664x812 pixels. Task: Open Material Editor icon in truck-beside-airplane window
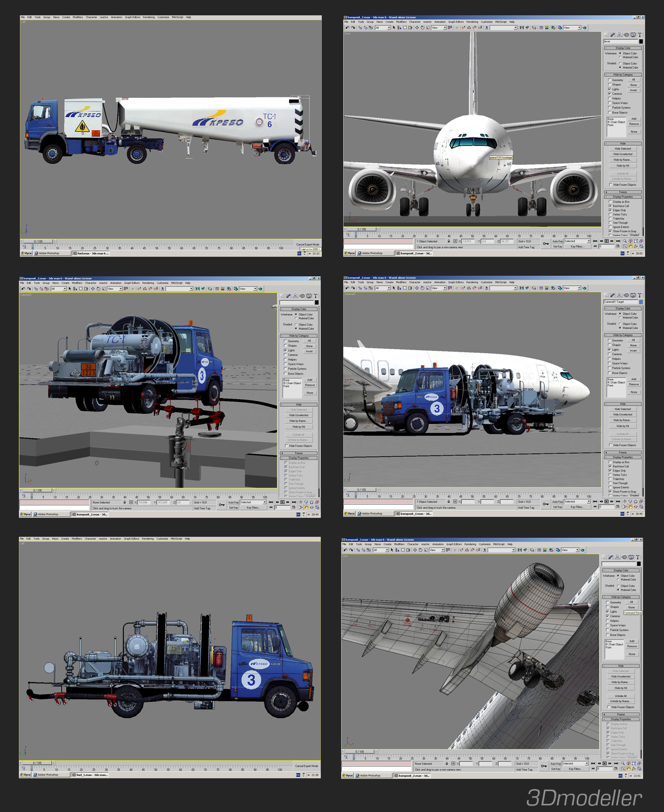coord(553,289)
